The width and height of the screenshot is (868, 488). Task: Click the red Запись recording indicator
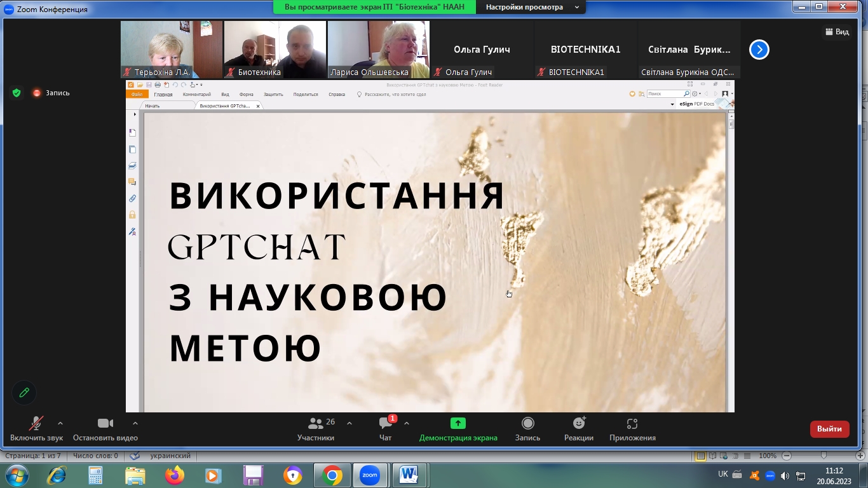(51, 93)
